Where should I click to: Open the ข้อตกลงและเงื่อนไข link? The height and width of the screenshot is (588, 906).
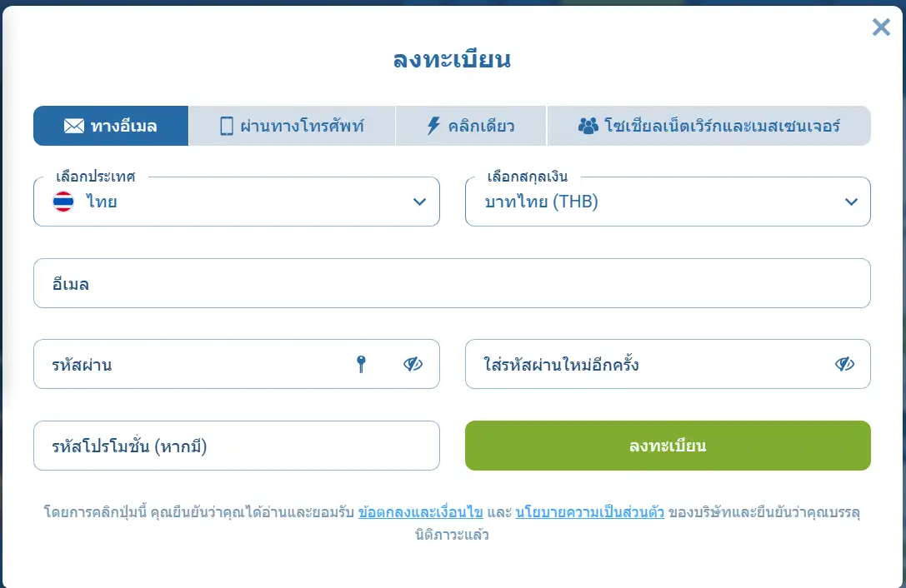[421, 513]
